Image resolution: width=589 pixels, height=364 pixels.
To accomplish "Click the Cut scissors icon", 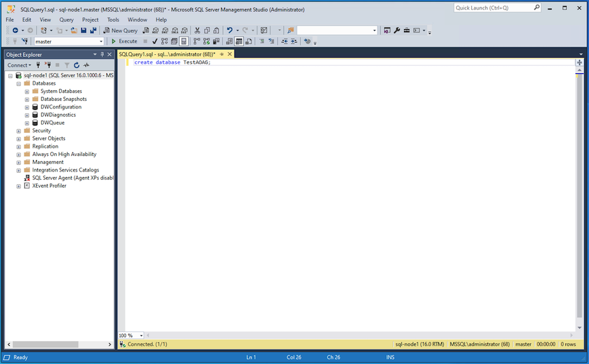I will [197, 31].
